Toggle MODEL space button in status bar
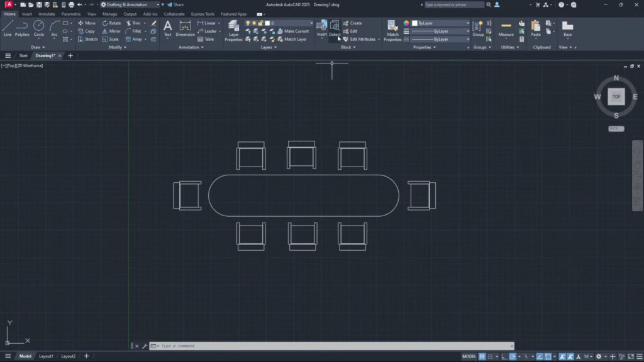 pos(469,356)
